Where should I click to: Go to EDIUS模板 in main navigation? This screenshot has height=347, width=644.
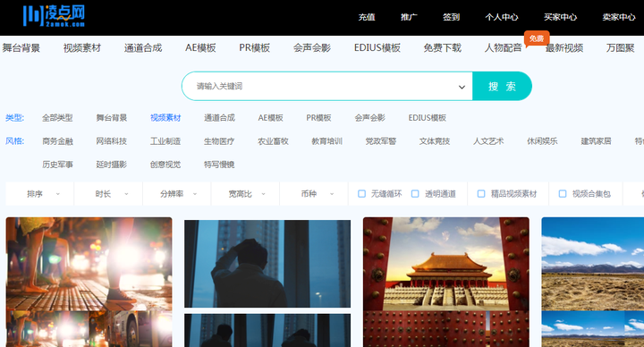pos(377,48)
